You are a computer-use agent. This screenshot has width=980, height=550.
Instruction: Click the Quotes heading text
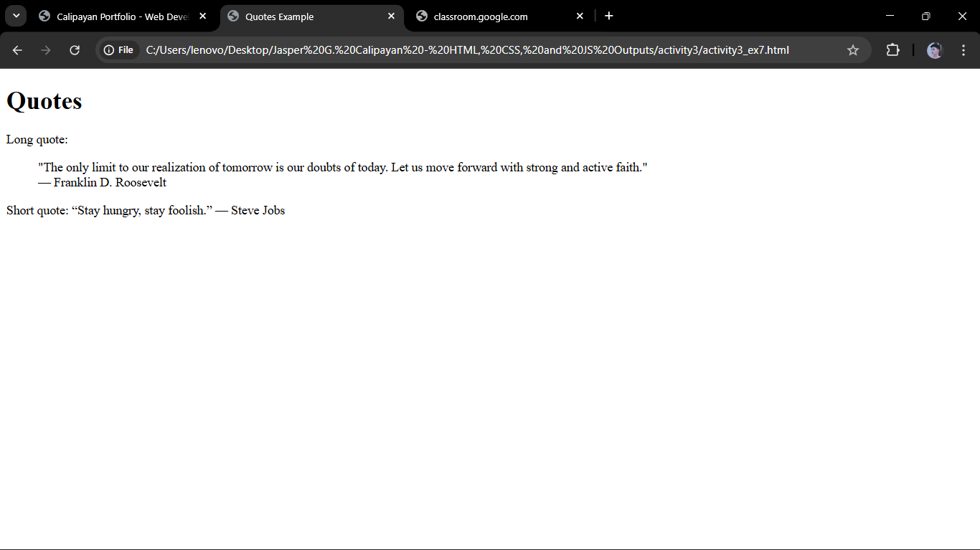tap(44, 101)
